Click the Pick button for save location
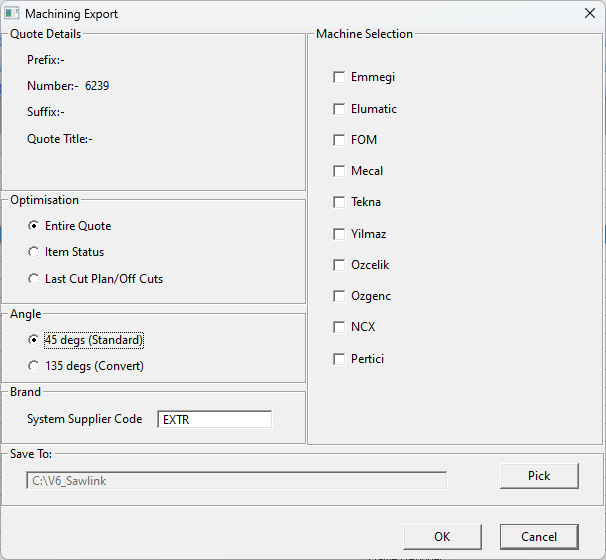 [x=539, y=476]
